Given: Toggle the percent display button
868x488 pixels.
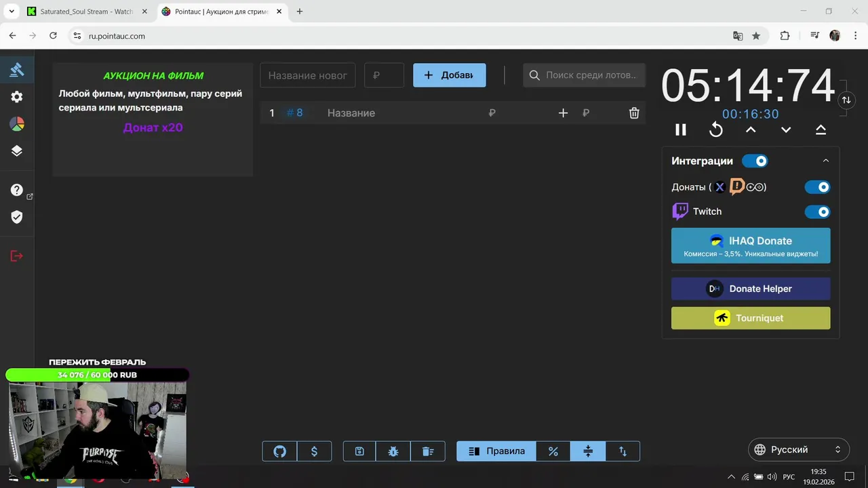Looking at the screenshot, I should click(553, 451).
